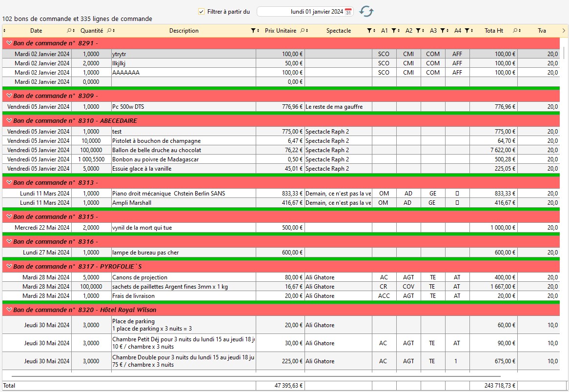Click the Tota Ht search magnifier
The width and height of the screenshot is (569, 392).
[x=515, y=31]
